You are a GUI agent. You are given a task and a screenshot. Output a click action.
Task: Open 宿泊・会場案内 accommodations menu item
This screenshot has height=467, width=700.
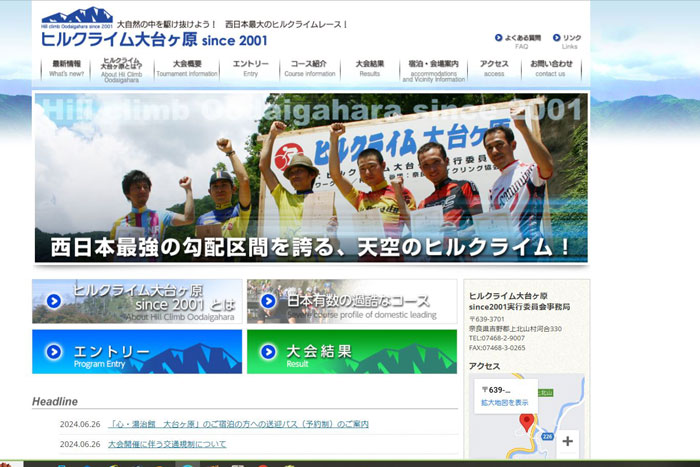pos(433,69)
